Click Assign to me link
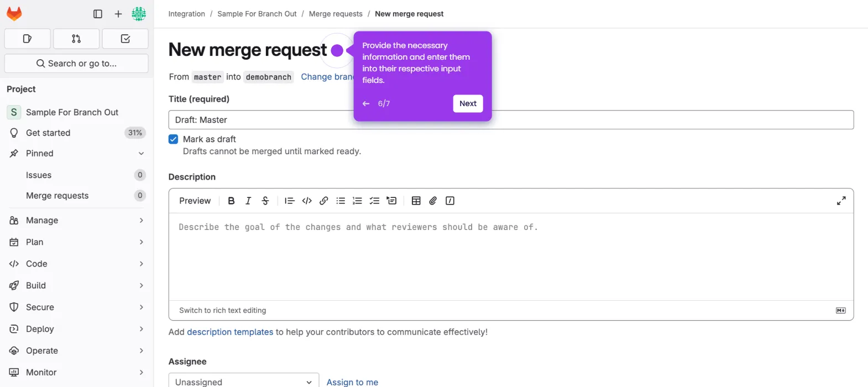The height and width of the screenshot is (387, 868). (x=352, y=382)
